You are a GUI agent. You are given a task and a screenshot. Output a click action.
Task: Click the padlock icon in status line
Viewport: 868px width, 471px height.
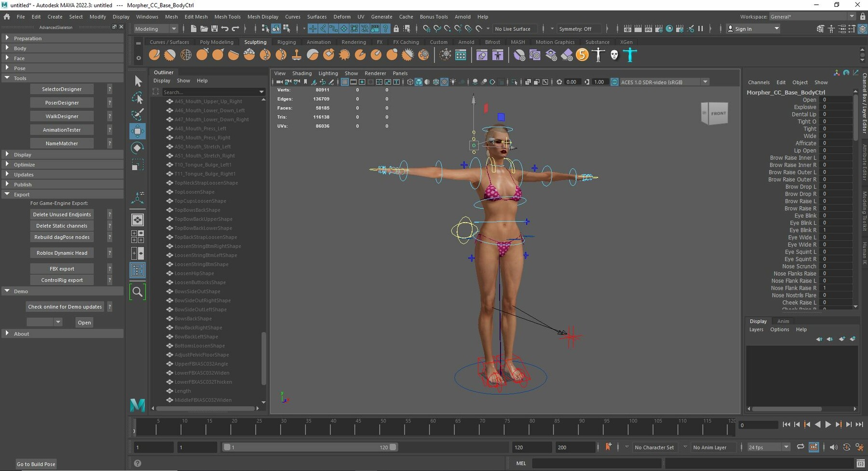click(x=396, y=29)
